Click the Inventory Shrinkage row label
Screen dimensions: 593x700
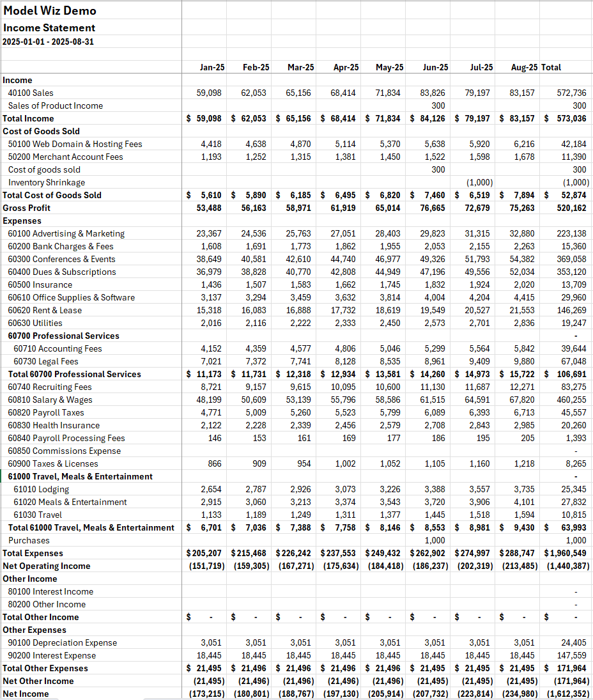46,182
